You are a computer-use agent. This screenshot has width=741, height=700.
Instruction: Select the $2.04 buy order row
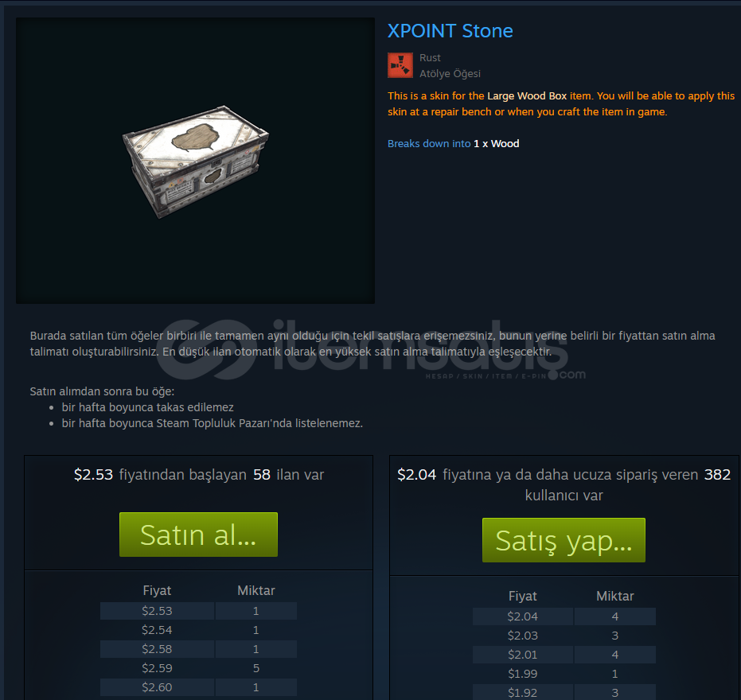[x=564, y=616]
